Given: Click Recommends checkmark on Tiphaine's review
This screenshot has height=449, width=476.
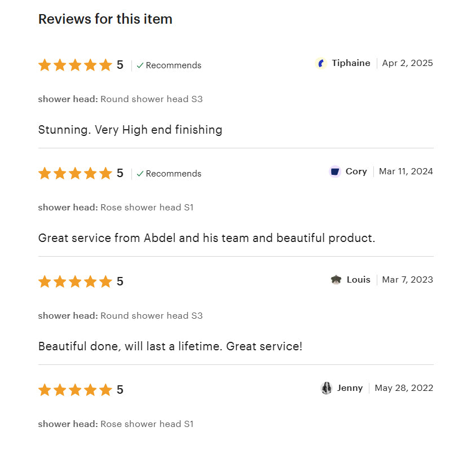Looking at the screenshot, I should pyautogui.click(x=140, y=65).
